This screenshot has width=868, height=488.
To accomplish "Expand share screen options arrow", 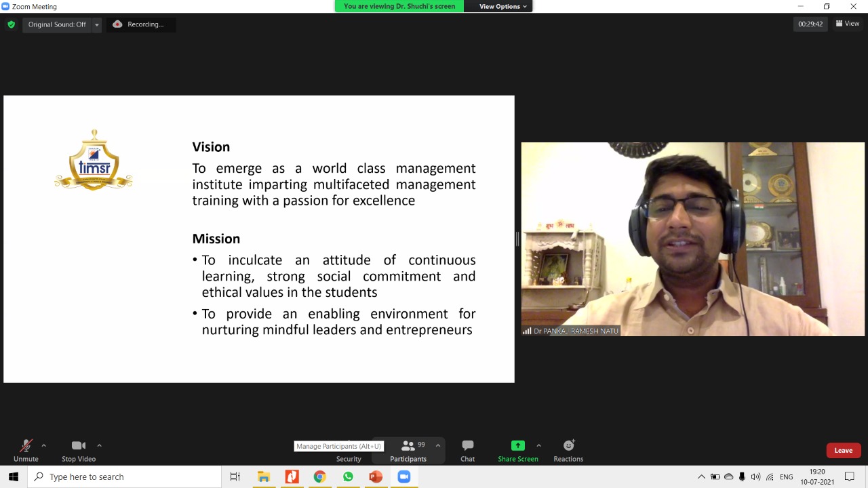I will click(x=538, y=445).
